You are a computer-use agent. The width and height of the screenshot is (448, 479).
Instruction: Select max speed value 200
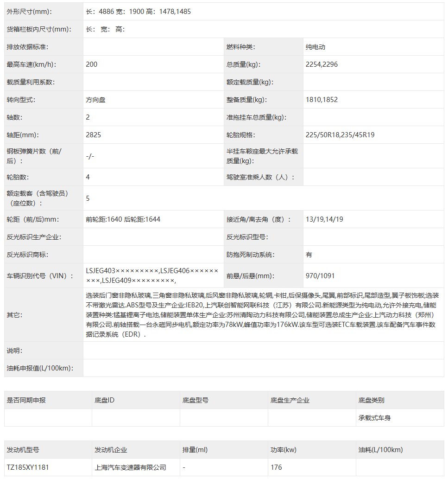tap(92, 64)
